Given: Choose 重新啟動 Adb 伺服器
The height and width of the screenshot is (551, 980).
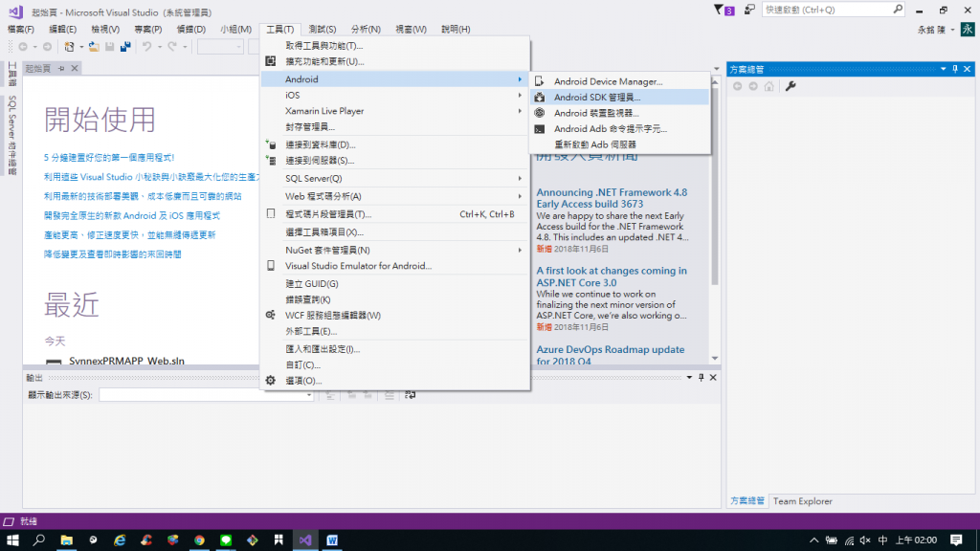Looking at the screenshot, I should click(x=619, y=144).
